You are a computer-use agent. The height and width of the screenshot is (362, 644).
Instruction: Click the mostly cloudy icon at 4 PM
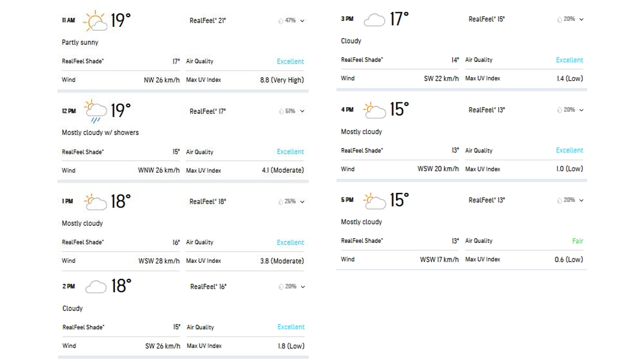(x=374, y=110)
